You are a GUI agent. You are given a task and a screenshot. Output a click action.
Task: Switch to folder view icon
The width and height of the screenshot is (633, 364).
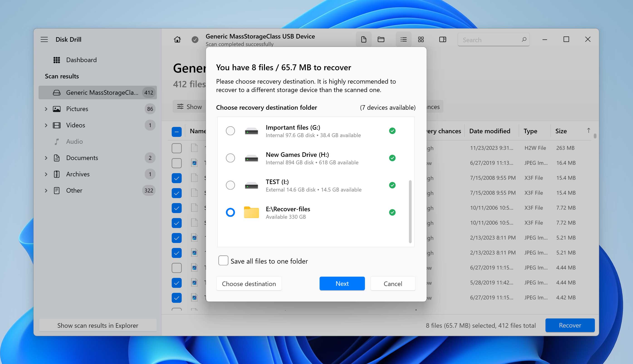[x=381, y=39]
